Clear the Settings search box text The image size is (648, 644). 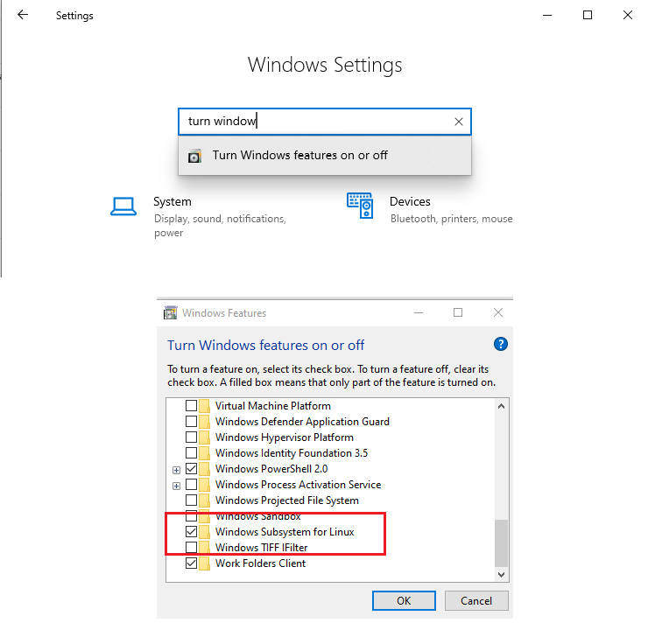tap(458, 122)
